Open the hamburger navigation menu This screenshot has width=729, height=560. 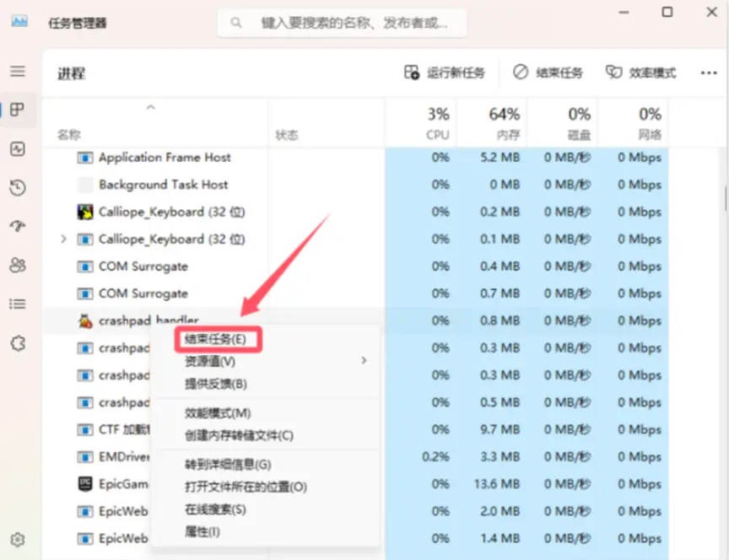point(18,71)
